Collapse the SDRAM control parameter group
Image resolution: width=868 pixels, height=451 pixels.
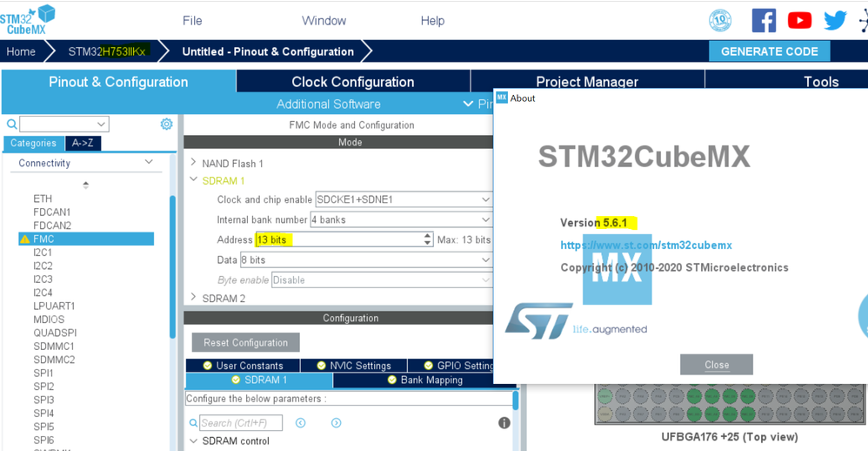pos(193,441)
